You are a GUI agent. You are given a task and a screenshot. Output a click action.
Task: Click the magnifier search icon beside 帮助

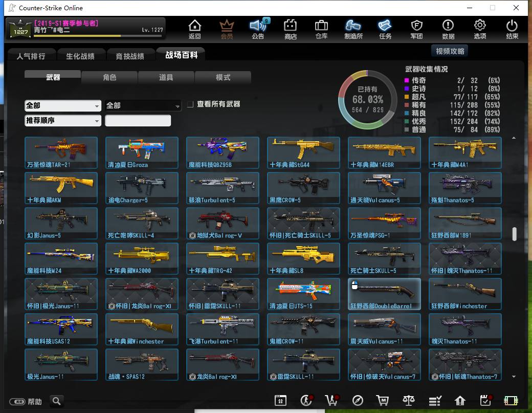click(x=57, y=401)
